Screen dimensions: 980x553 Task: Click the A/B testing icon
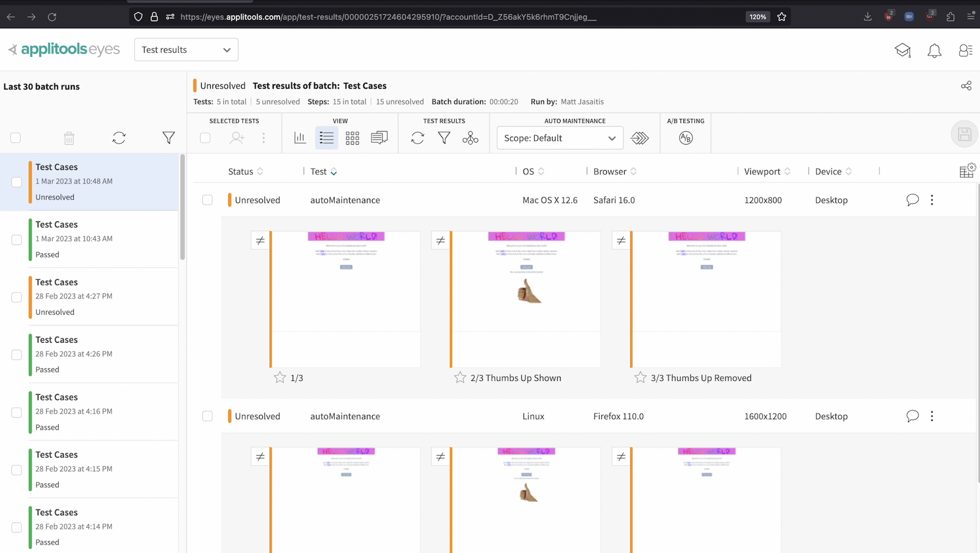(685, 138)
